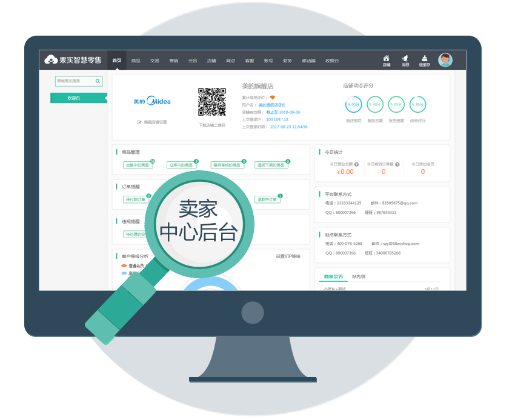Open 消息 messages icon in top bar
The image size is (512, 420).
point(405,59)
